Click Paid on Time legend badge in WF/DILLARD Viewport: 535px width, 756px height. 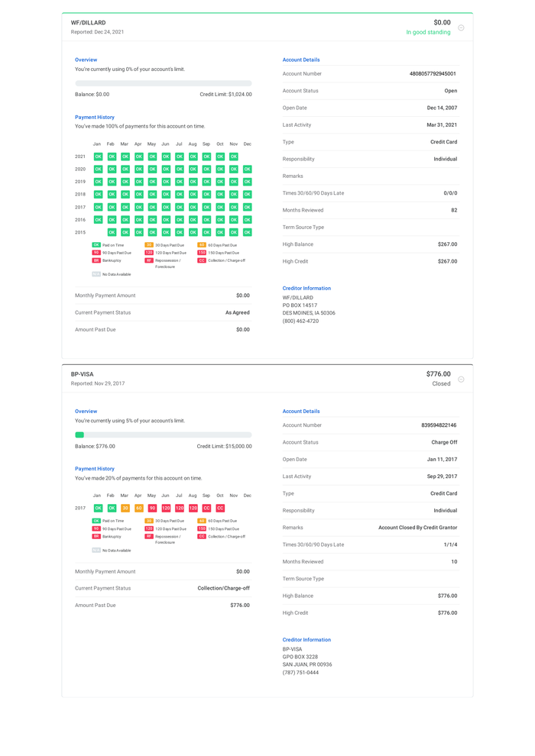click(96, 245)
